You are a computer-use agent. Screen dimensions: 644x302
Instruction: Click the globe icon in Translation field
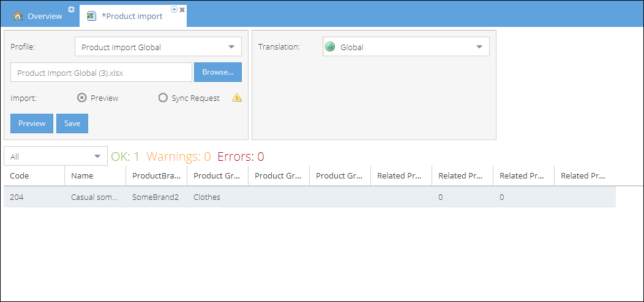pos(330,47)
